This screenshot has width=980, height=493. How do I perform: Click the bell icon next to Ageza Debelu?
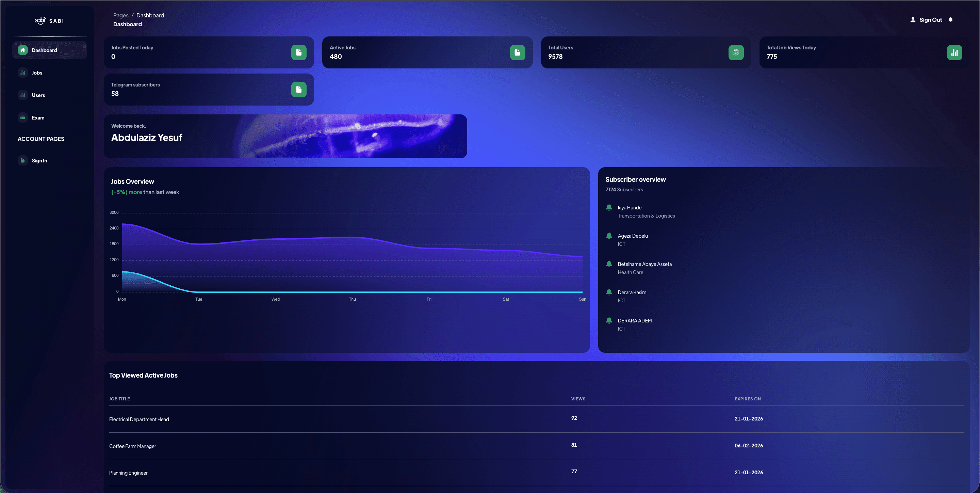point(609,236)
